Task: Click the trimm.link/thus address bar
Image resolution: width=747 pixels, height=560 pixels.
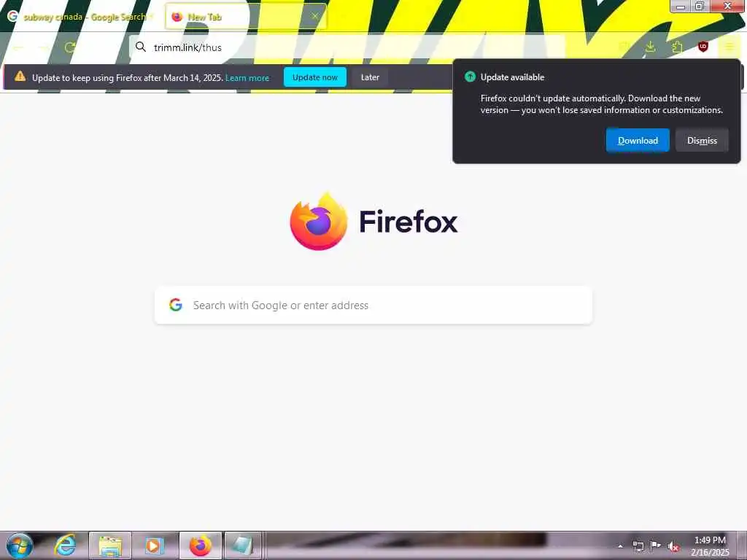Action: [x=348, y=47]
